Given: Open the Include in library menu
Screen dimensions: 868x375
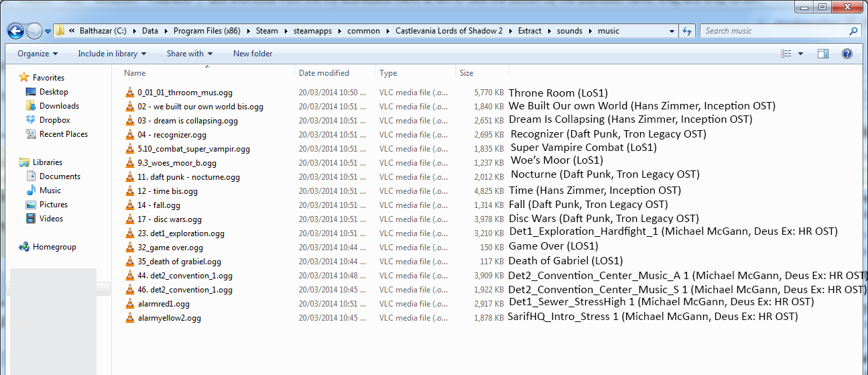Looking at the screenshot, I should tap(112, 54).
